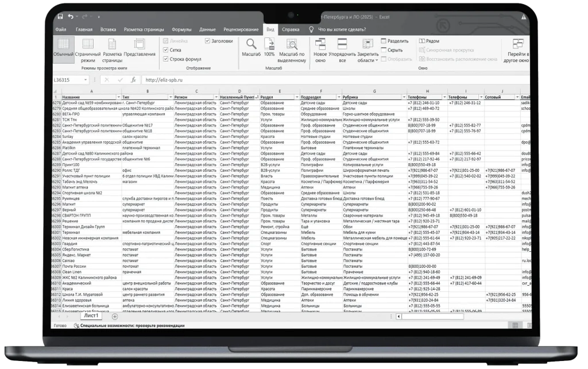Click the warning triangle icon in title bar
This screenshot has height=369, width=588.
tap(524, 17)
